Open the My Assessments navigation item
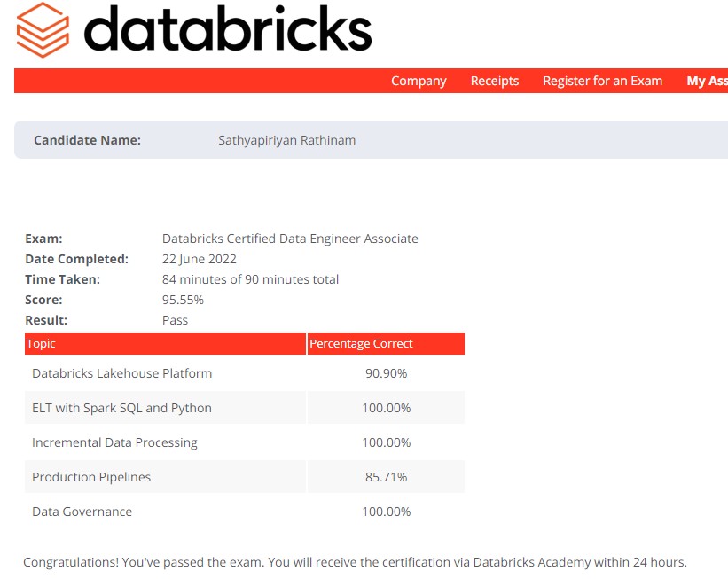Viewport: 728px width, 579px height. [708, 81]
